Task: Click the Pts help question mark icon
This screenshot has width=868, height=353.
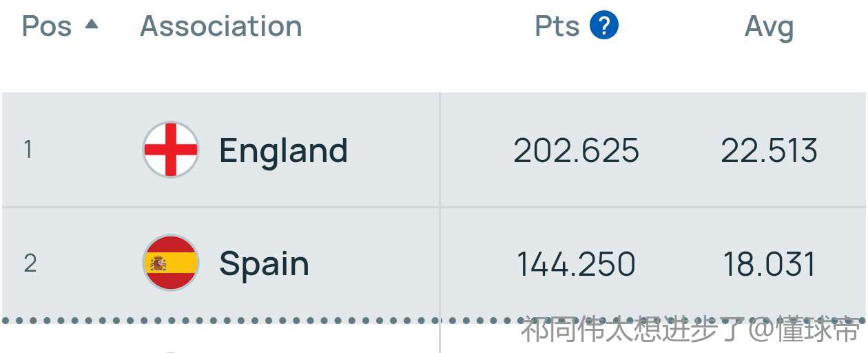Action: (603, 26)
